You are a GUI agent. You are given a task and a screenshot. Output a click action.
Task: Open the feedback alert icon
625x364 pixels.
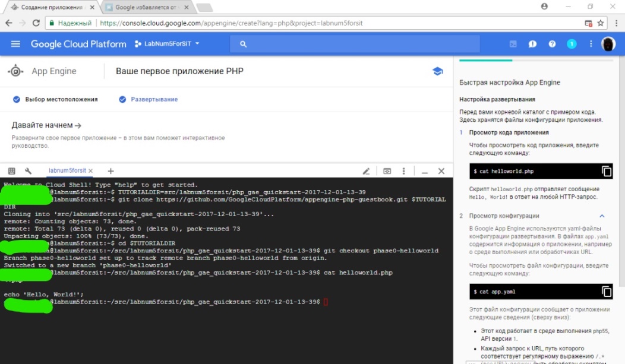pyautogui.click(x=532, y=44)
